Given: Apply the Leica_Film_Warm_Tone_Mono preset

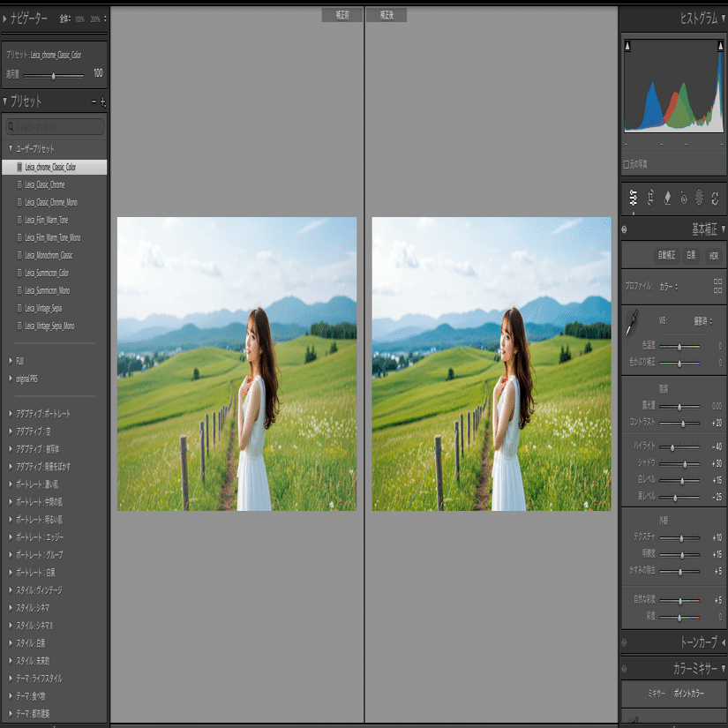Looking at the screenshot, I should tap(55, 237).
